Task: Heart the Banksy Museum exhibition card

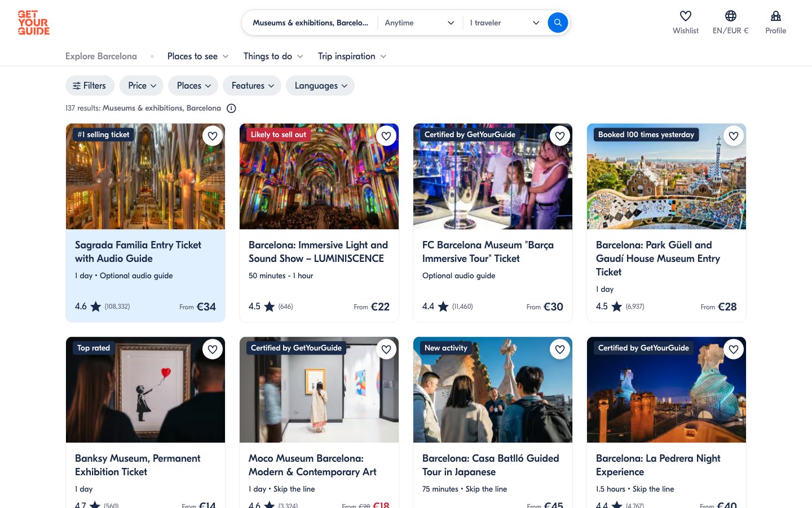Action: click(213, 349)
